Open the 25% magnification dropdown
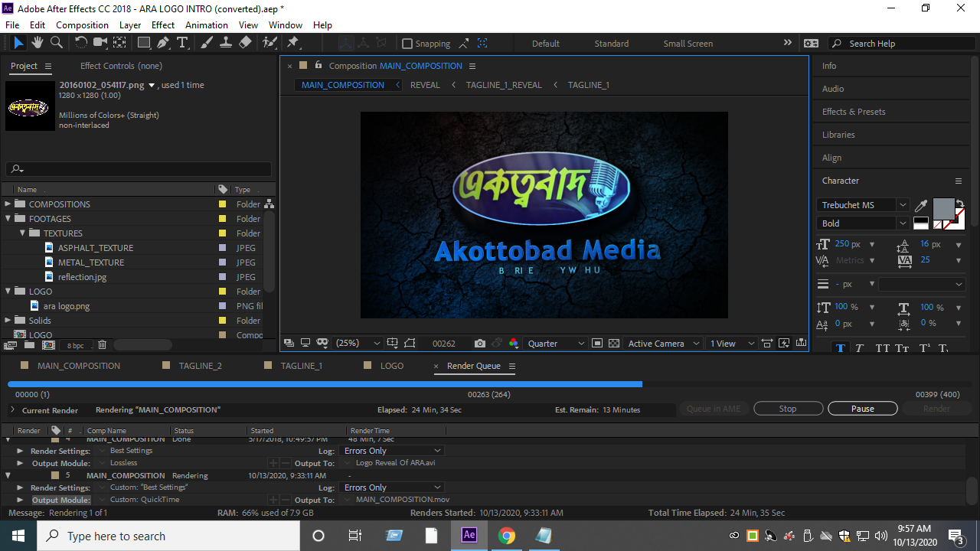Viewport: 980px width, 551px height. coord(358,344)
